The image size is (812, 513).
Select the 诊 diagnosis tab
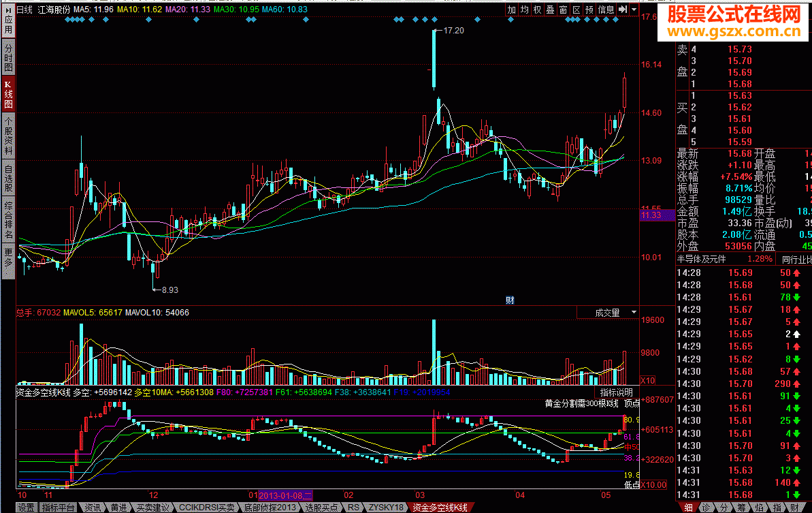coord(707,508)
